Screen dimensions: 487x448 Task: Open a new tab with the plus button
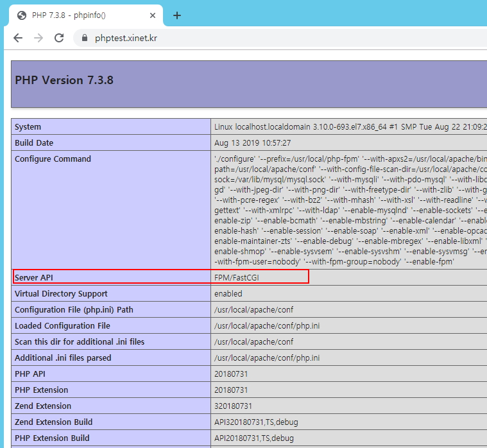pos(177,15)
